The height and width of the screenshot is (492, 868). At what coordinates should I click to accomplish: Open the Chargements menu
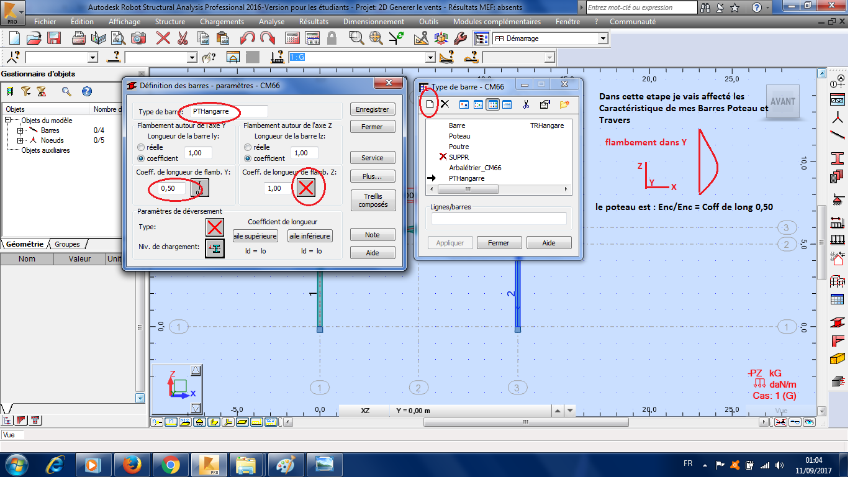pyautogui.click(x=222, y=21)
